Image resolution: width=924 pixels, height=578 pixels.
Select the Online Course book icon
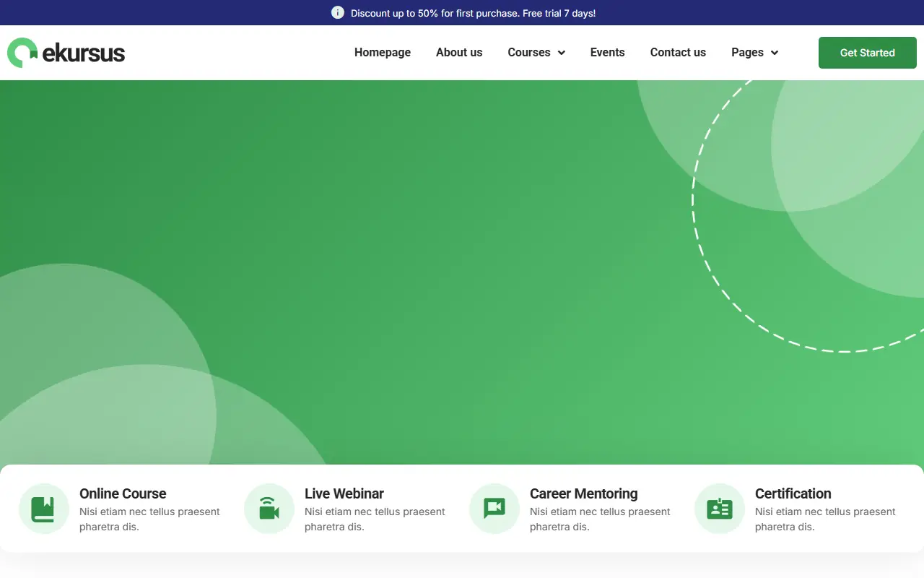point(43,509)
